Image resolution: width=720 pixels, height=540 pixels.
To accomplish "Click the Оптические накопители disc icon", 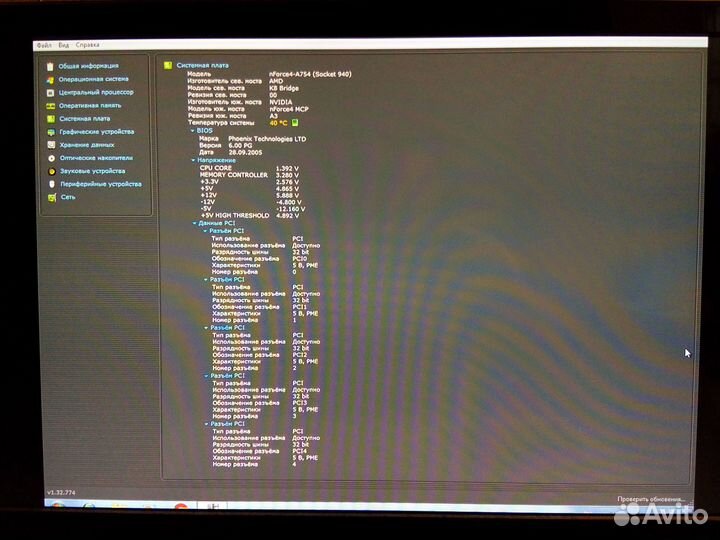I will [x=51, y=158].
